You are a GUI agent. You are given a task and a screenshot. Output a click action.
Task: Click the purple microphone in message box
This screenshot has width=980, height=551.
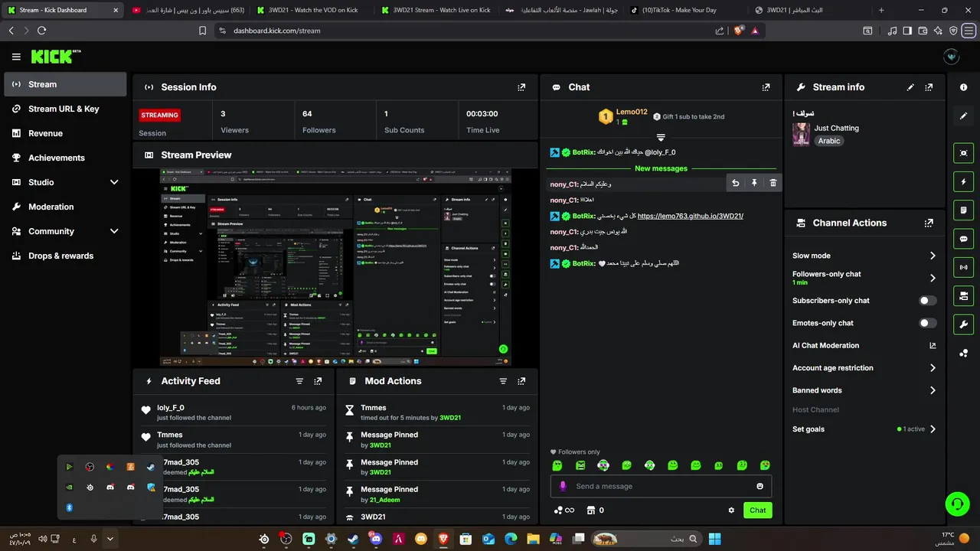pos(563,486)
